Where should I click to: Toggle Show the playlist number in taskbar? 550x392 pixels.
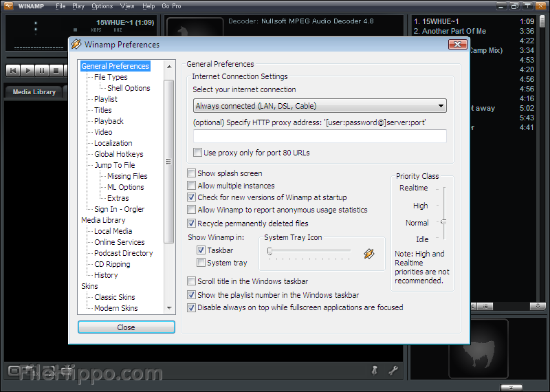point(191,295)
